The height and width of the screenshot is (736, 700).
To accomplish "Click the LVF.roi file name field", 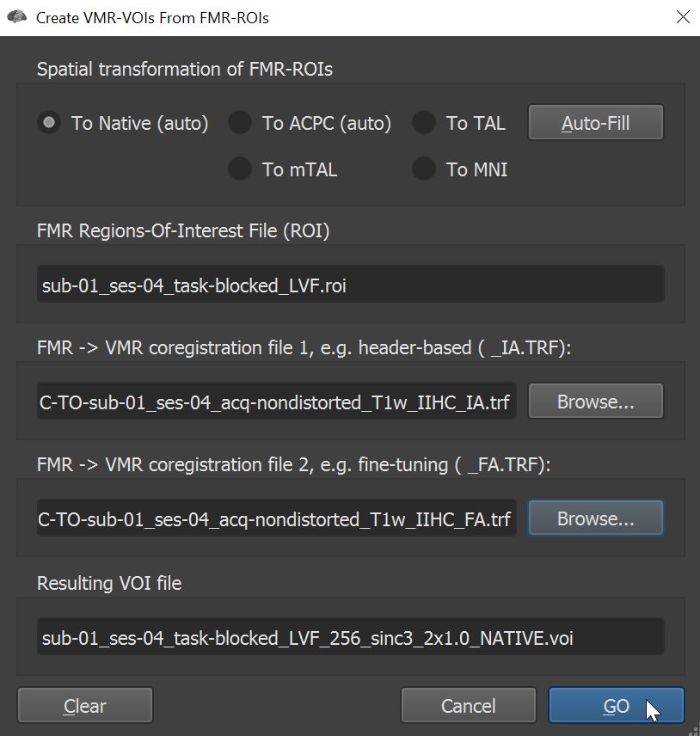I will pos(351,285).
